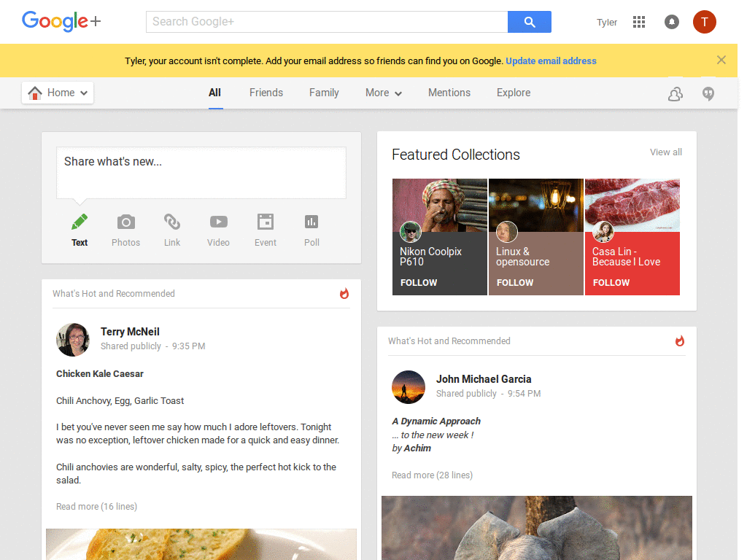
Task: Expand Read more (28 lines)
Action: pyautogui.click(x=432, y=475)
